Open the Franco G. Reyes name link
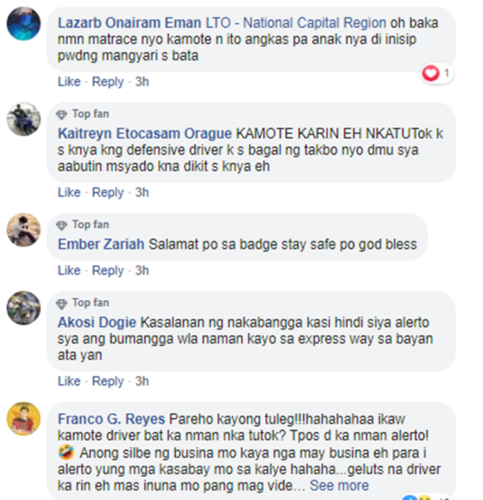The height and width of the screenshot is (500, 483). (x=111, y=419)
